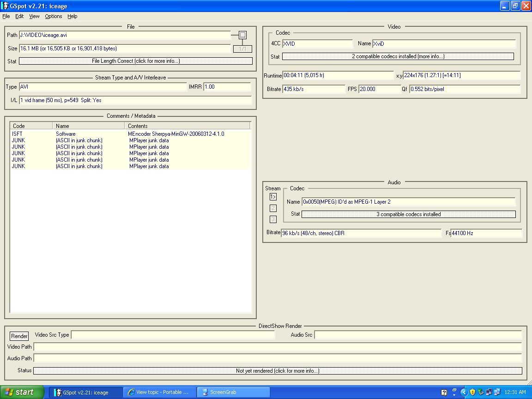Click the Not yet rendered status bar
This screenshot has height=399, width=532.
tap(278, 371)
